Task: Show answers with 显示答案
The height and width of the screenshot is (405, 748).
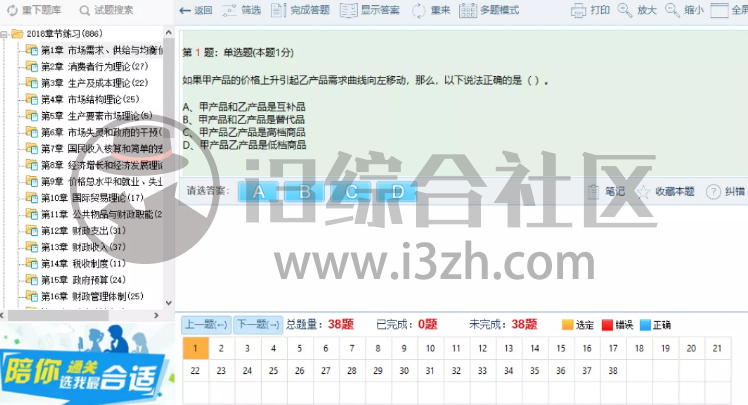Action: 370,10
